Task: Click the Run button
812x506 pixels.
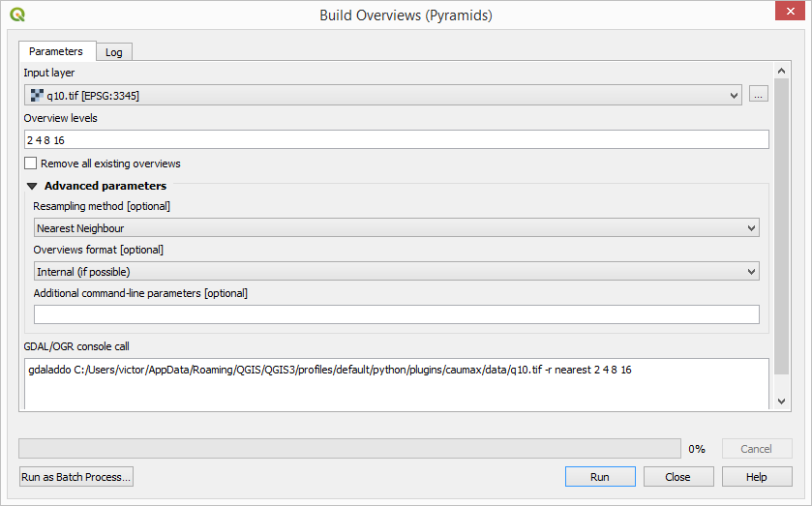Action: tap(600, 476)
